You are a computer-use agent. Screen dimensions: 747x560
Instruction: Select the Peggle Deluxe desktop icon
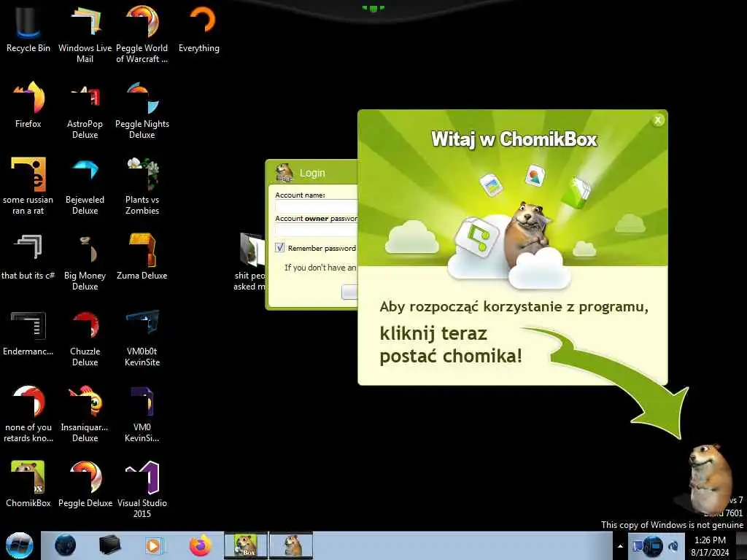[x=85, y=484]
